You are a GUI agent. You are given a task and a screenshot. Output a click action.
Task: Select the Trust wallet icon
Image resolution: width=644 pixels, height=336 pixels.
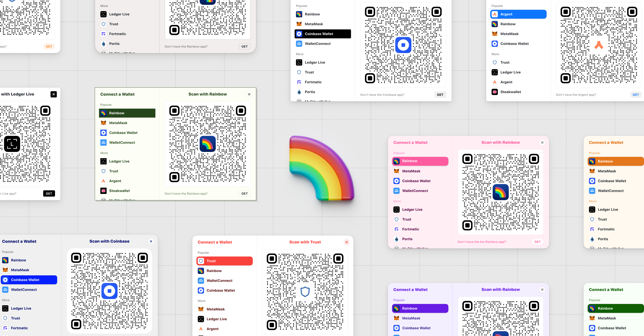pos(201,261)
